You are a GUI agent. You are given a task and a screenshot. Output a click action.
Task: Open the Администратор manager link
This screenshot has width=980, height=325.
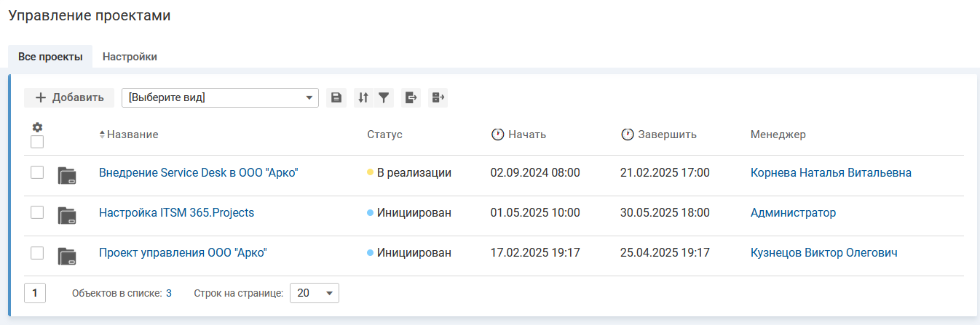coord(793,213)
